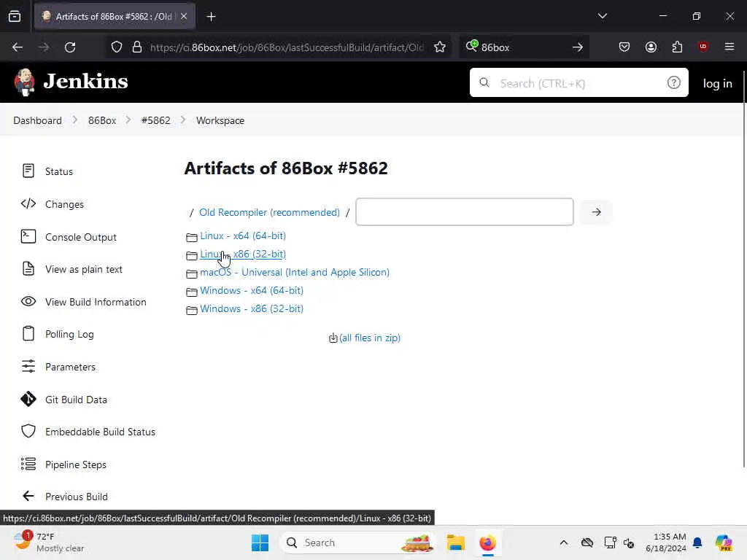Open the uBlock Origin extension icon
747x560 pixels.
(703, 47)
